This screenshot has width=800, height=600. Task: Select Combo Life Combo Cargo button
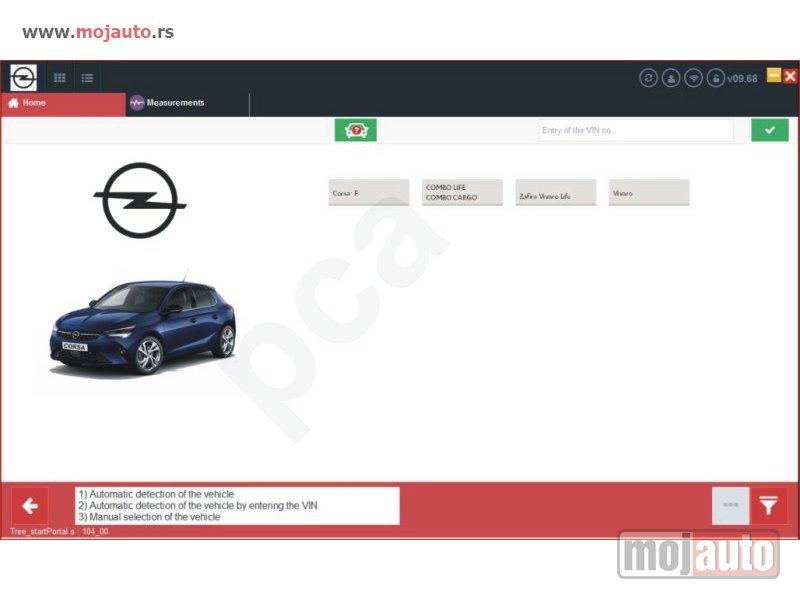coord(462,192)
